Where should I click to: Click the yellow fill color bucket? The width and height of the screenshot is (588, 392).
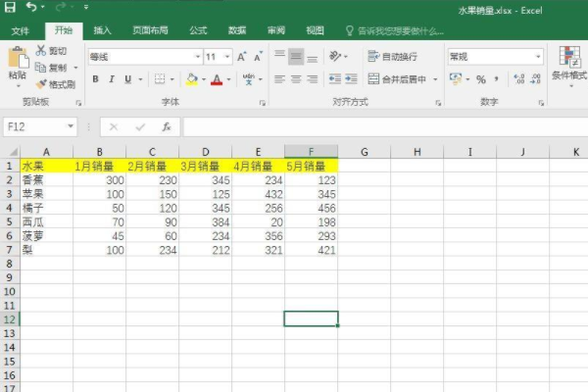[x=192, y=79]
